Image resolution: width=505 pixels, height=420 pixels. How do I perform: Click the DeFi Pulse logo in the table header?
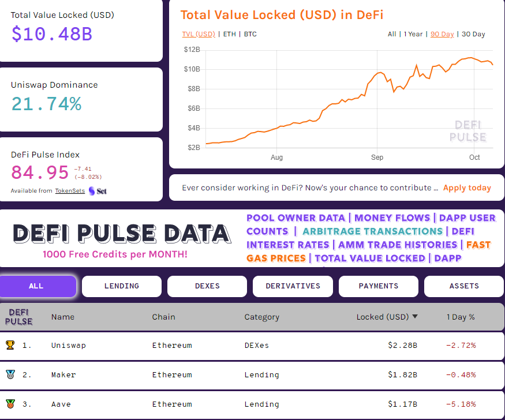click(x=19, y=317)
